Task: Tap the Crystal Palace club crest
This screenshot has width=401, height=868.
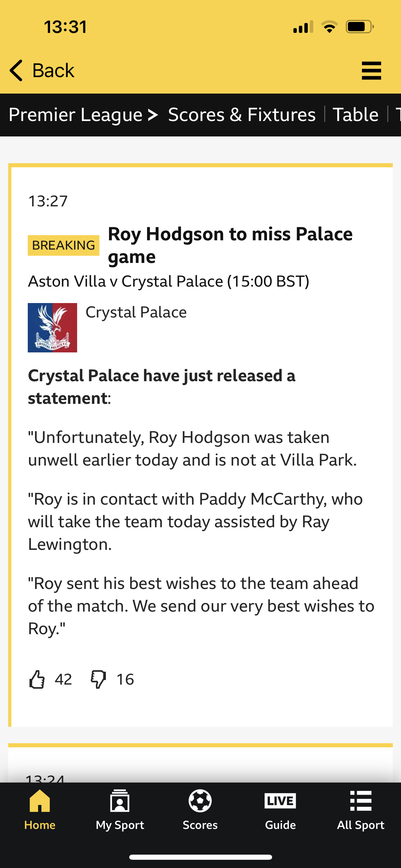Action: (x=52, y=328)
